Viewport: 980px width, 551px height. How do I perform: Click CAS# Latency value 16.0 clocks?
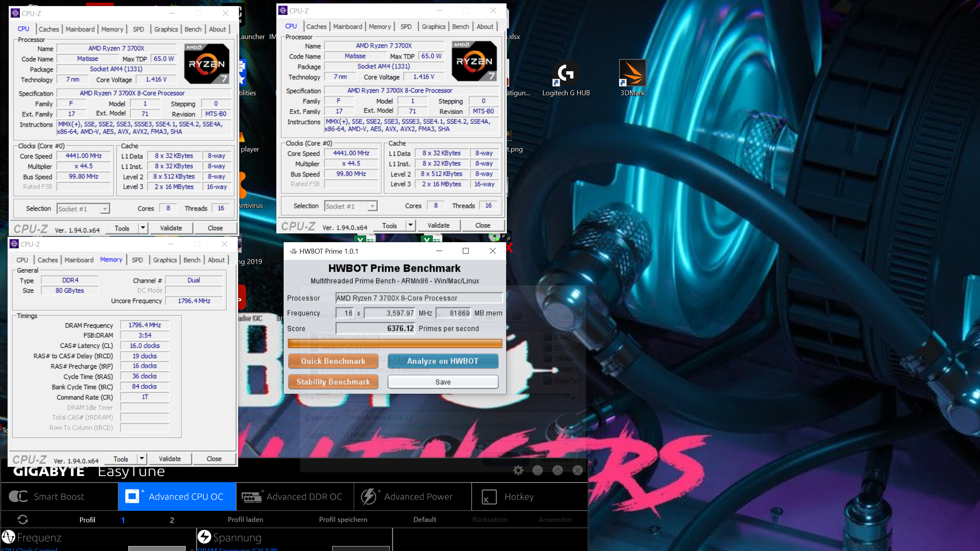click(145, 346)
